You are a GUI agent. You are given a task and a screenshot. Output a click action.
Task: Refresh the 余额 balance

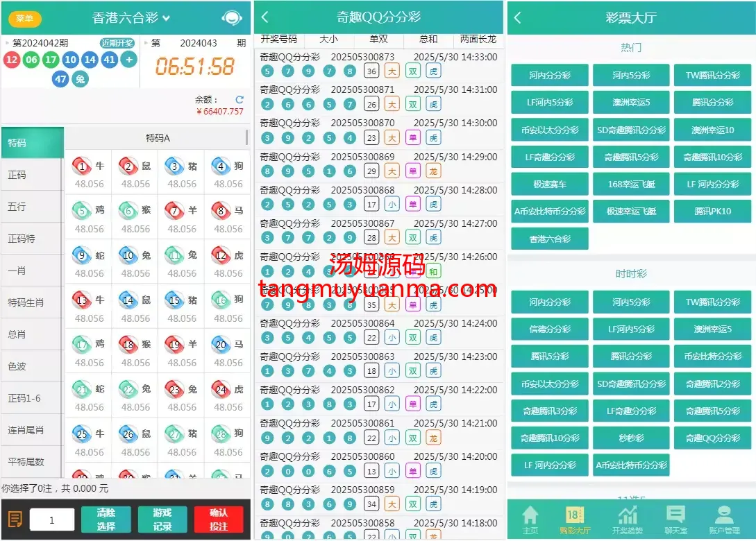click(x=240, y=100)
